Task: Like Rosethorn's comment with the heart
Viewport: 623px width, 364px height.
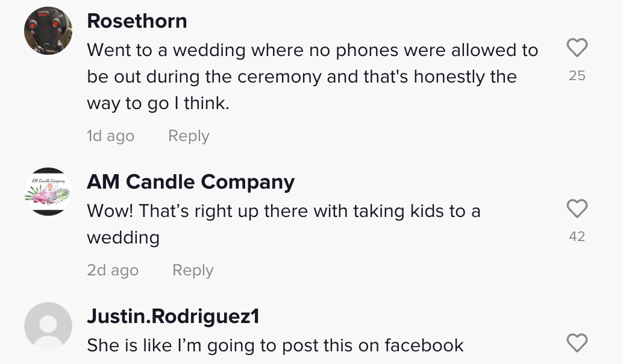Action: pos(577,48)
